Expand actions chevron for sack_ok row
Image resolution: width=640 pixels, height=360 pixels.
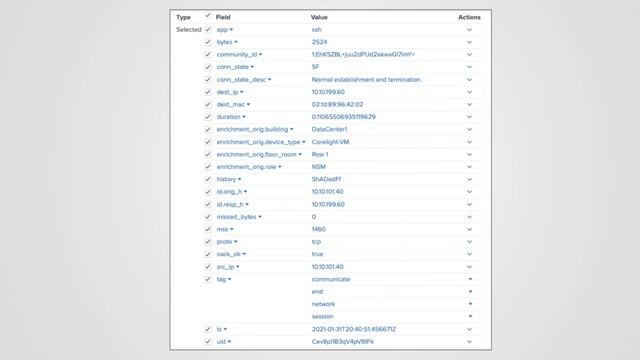(469, 254)
